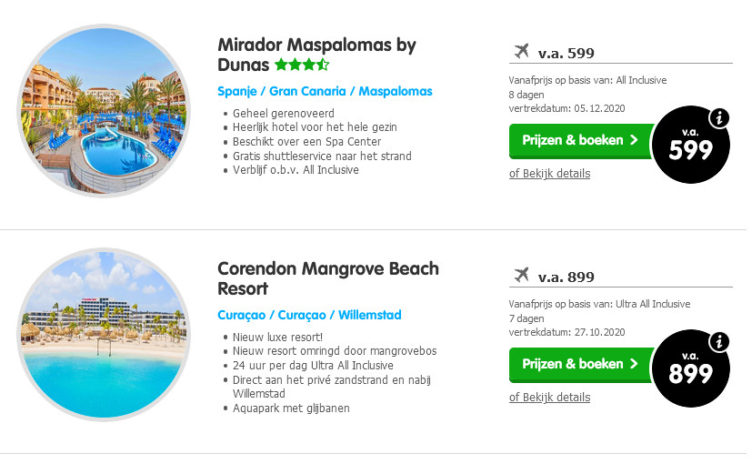
Task: Click the v.a. 599 price heading text
Action: (x=565, y=53)
